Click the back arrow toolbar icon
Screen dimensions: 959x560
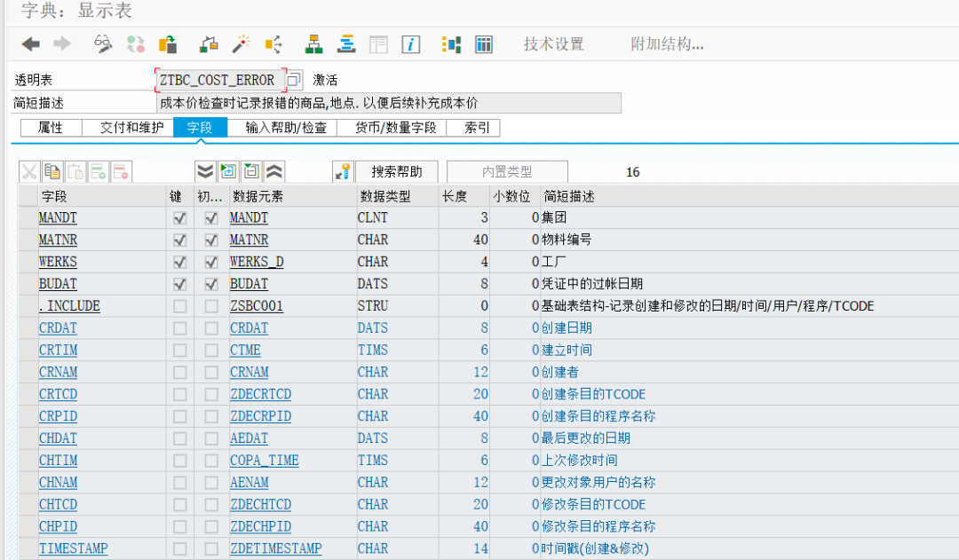click(x=30, y=44)
